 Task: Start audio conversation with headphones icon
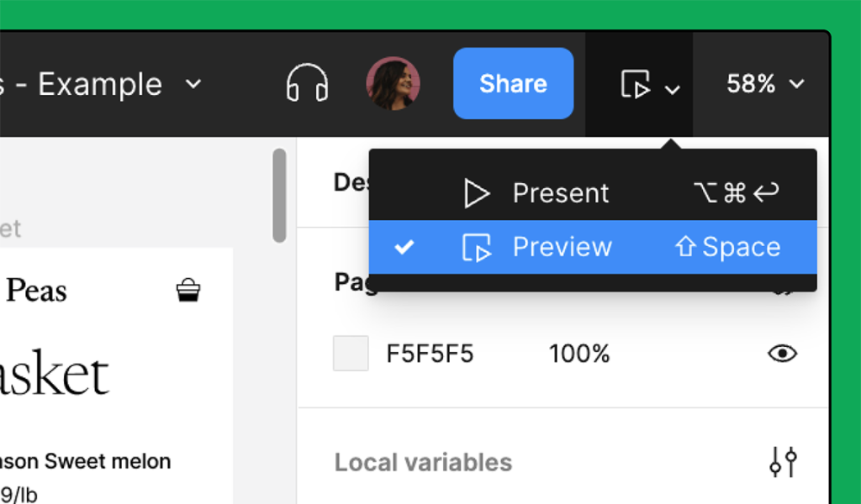click(307, 83)
